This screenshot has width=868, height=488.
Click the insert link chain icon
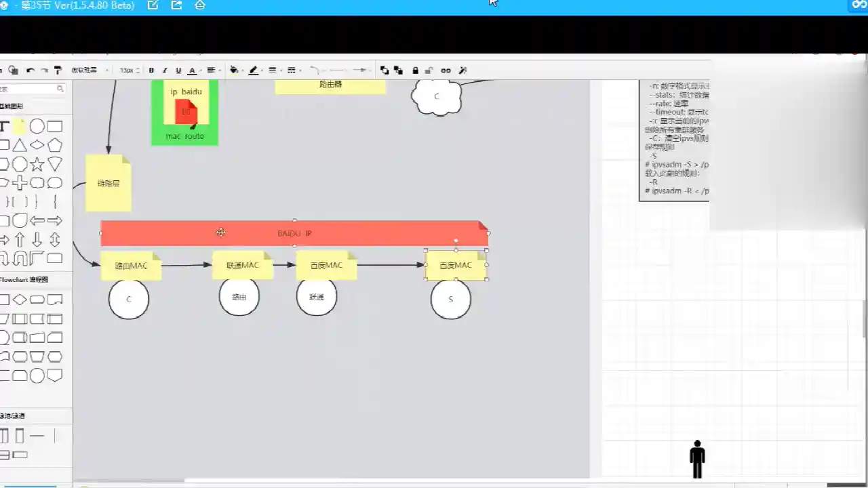(446, 70)
